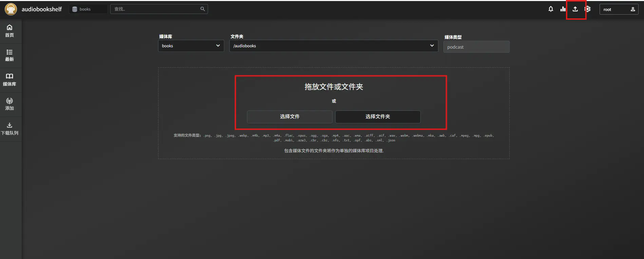
Task: Open the stats bar chart icon
Action: (563, 9)
